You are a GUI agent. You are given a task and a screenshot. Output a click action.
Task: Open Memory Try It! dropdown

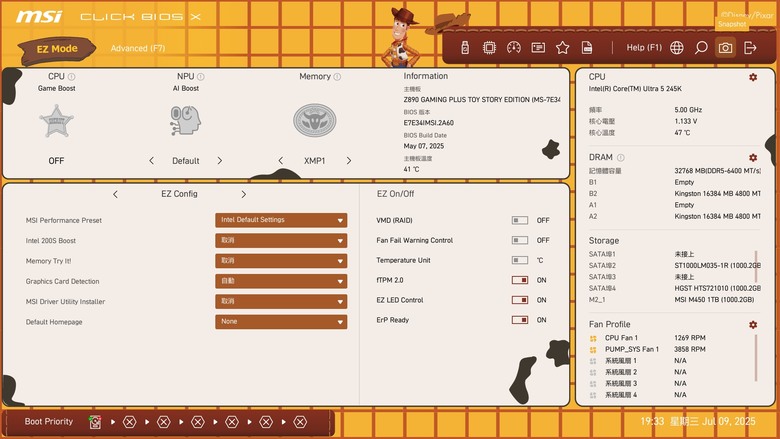point(281,261)
